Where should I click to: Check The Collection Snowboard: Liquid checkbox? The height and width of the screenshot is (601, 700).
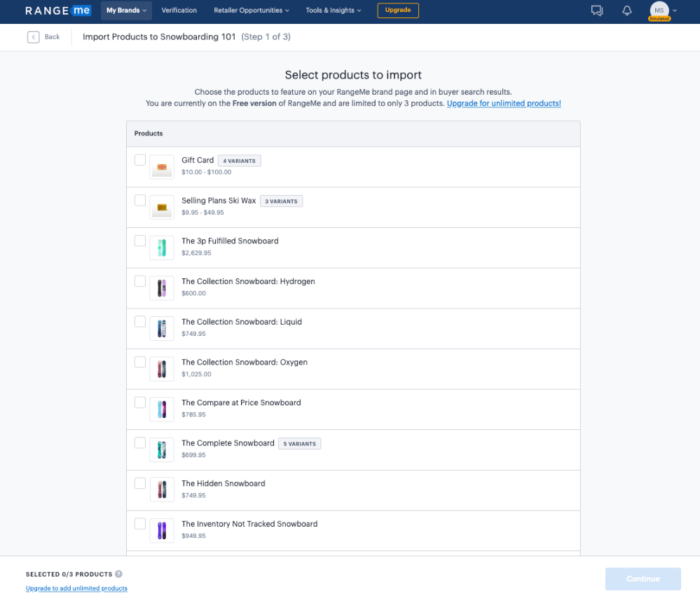140,321
